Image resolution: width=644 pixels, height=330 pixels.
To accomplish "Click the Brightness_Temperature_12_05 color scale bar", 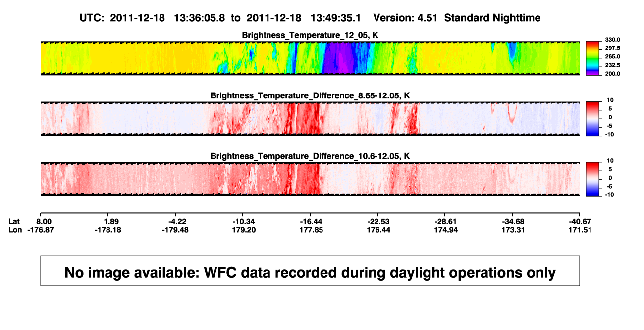I will pos(593,58).
